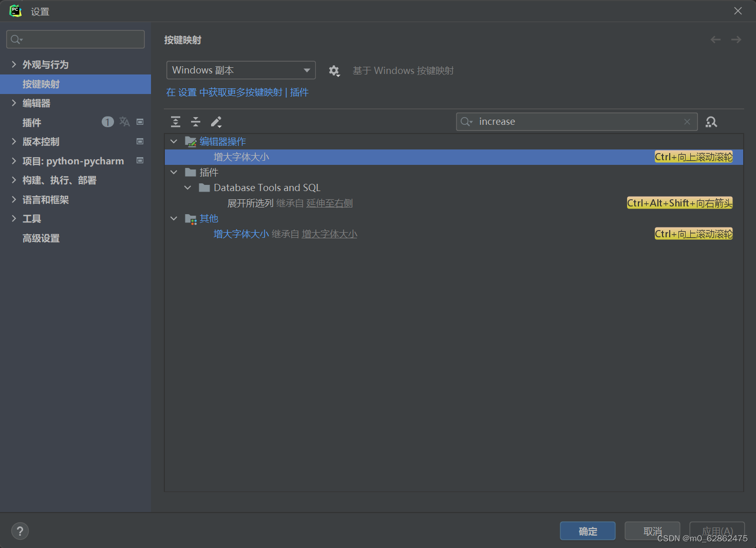This screenshot has width=756, height=548.
Task: Click the expand all icon above the keymap tree
Action: coord(175,122)
